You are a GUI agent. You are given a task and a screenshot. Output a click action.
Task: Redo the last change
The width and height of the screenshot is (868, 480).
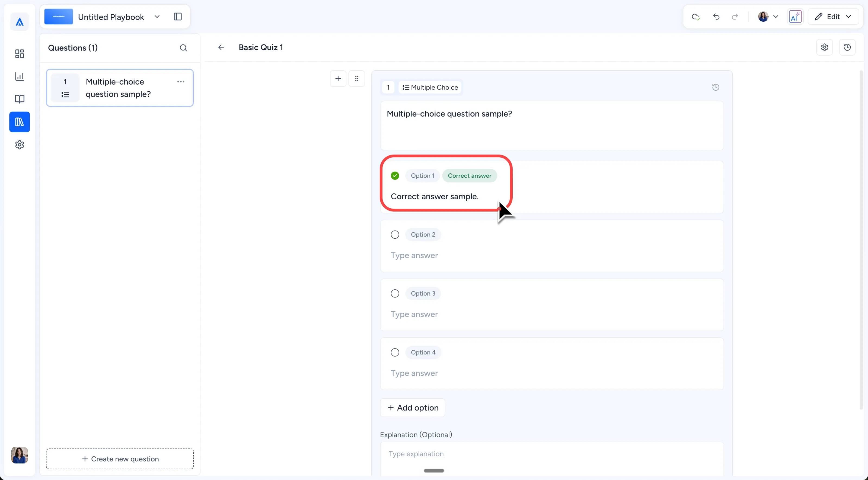[735, 17]
